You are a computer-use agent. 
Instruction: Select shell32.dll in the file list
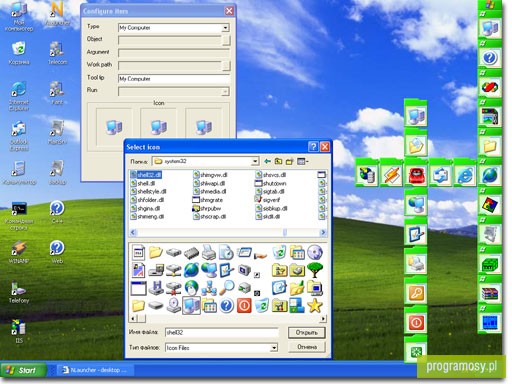146,175
